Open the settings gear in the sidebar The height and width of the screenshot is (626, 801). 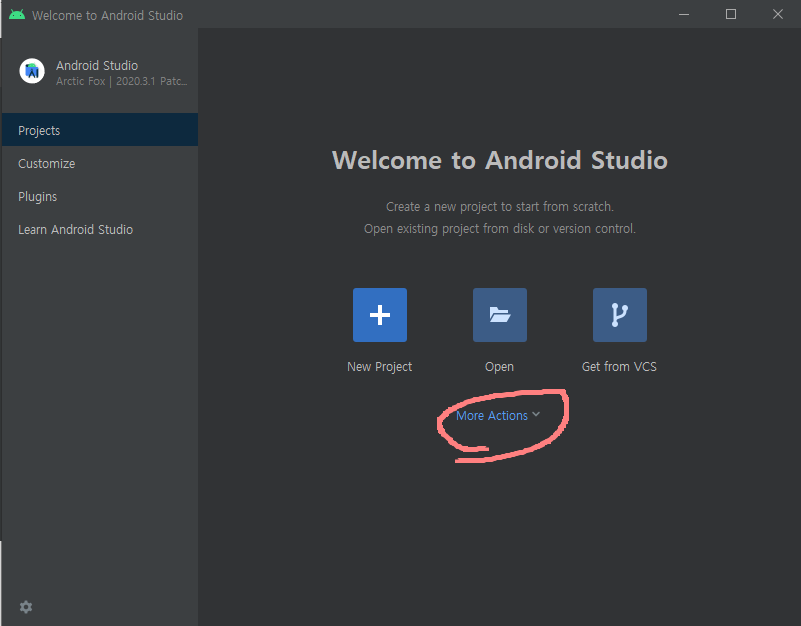click(x=26, y=607)
